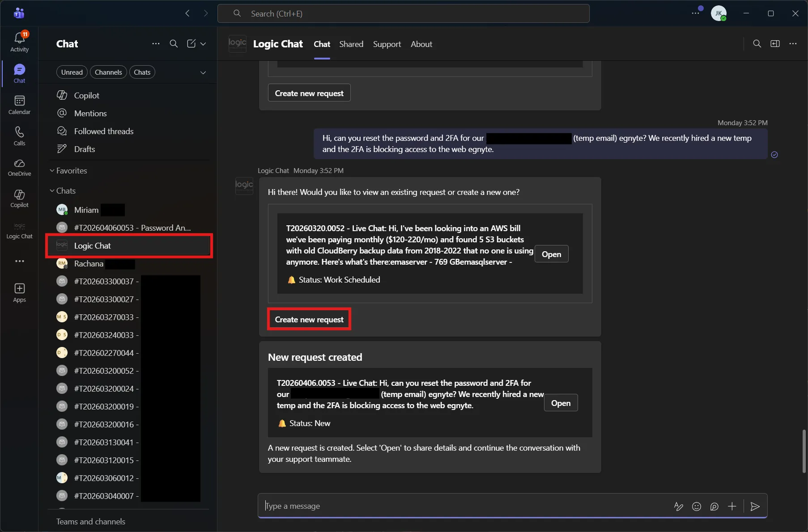
Task: Open OneDrive from the app rail
Action: [x=19, y=167]
